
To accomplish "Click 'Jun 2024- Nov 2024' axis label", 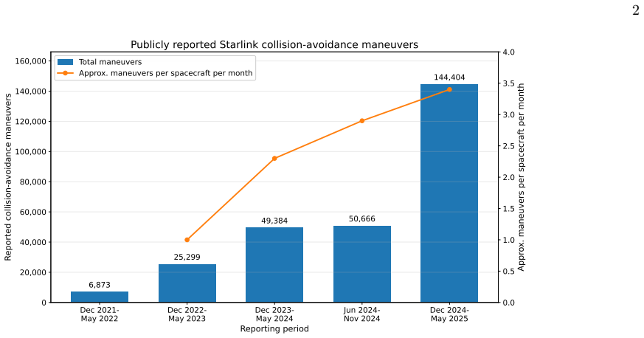I will pos(362,314).
